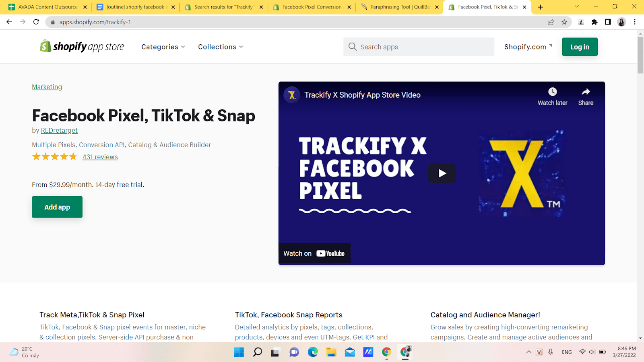Reload the page using refresh icon
The image size is (644, 362).
pos(36,22)
